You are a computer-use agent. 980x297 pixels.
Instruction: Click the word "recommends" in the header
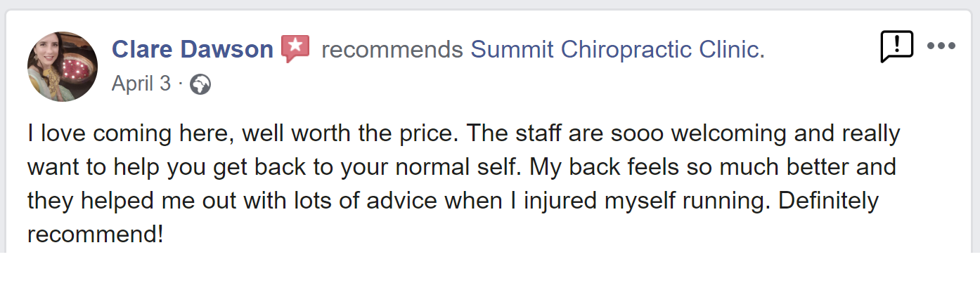392,50
